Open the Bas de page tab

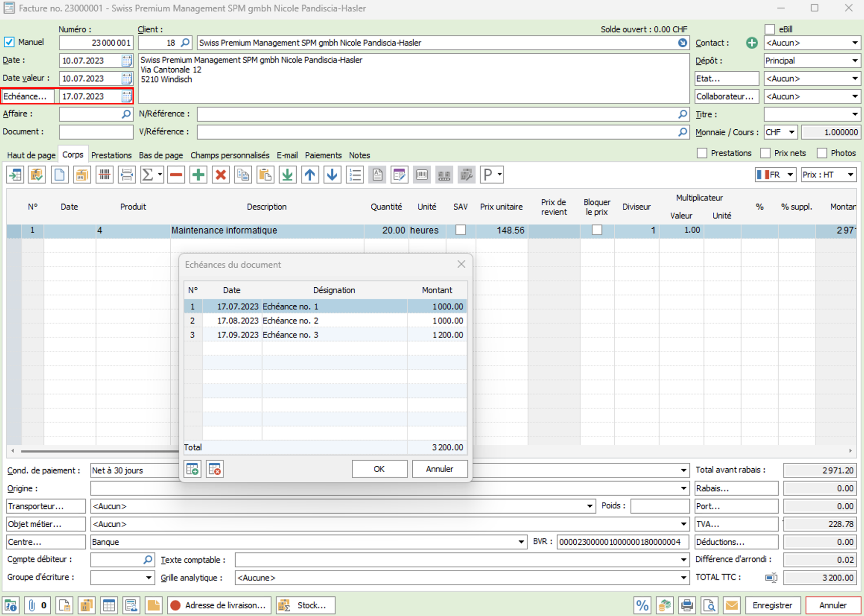[x=161, y=155]
